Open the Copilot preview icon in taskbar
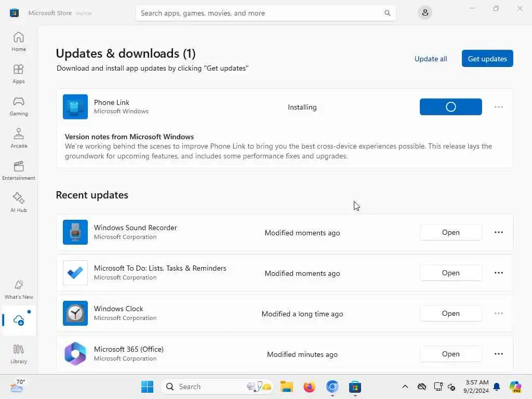The width and height of the screenshot is (532, 399). 515,387
